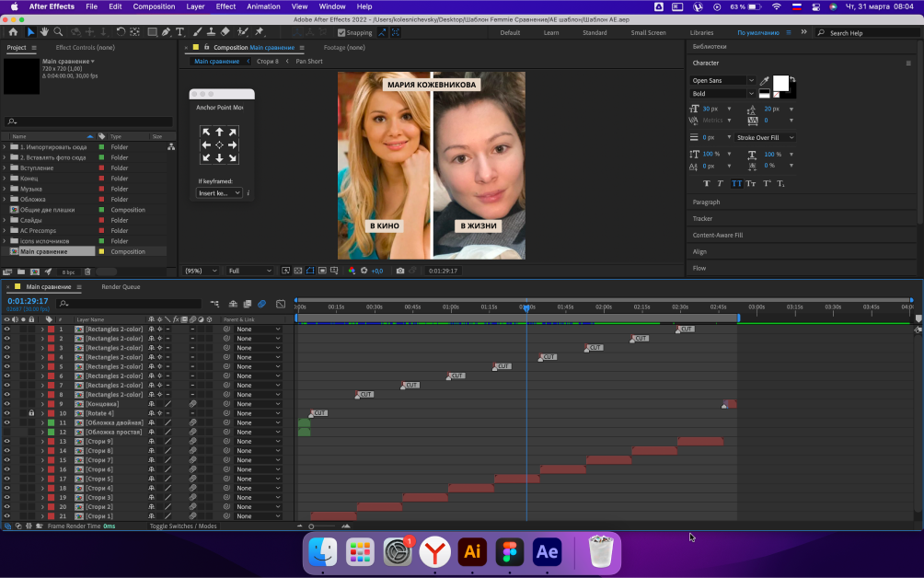Open the Stroke Over Fill dropdown
The image size is (924, 578).
click(x=764, y=137)
